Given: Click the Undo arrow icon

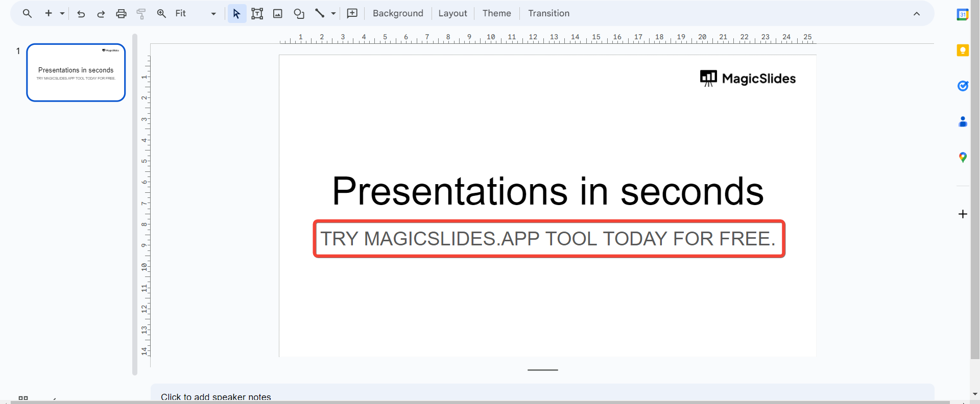Looking at the screenshot, I should (81, 14).
